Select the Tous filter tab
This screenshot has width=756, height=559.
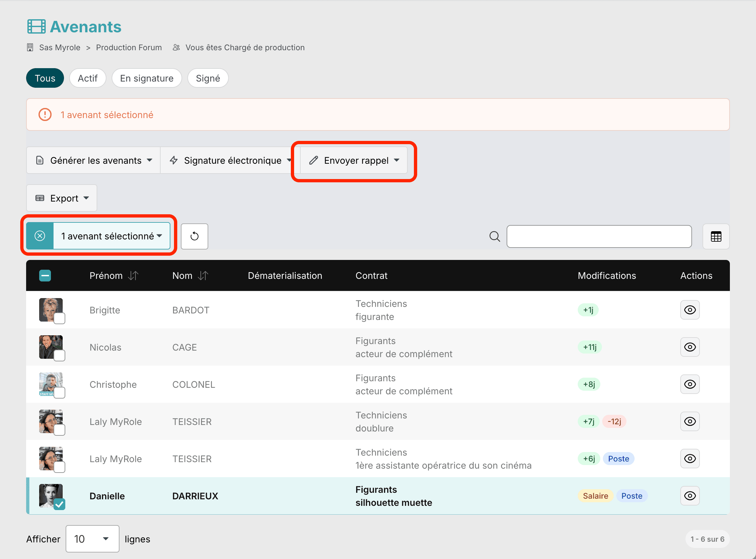pos(45,78)
